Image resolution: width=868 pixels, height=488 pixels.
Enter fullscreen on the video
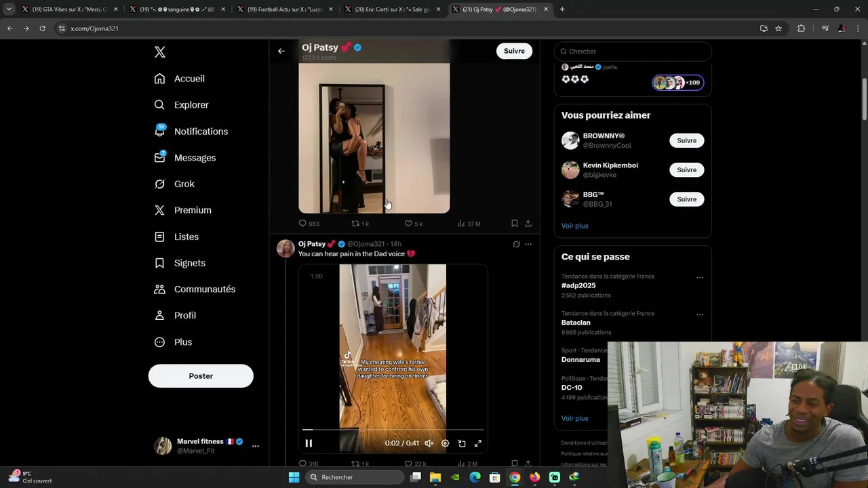[478, 443]
